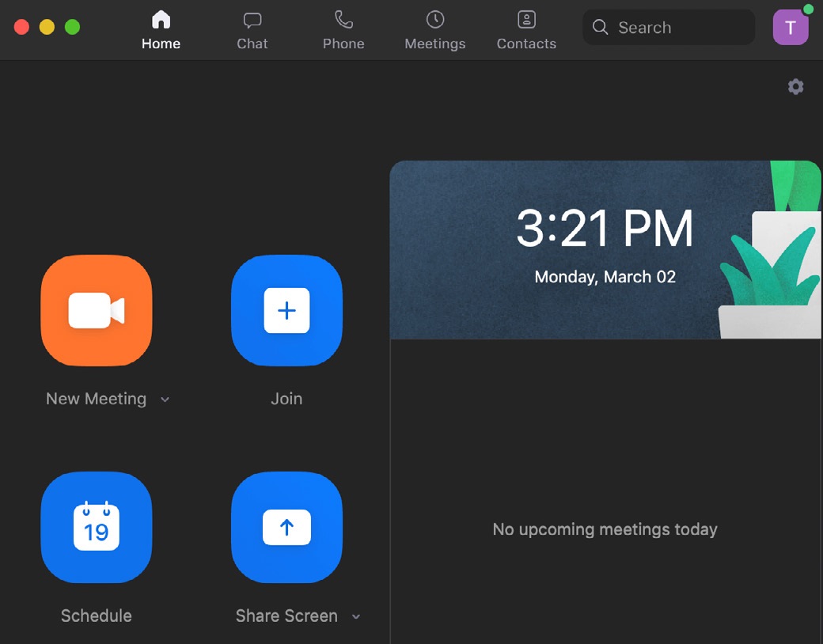Click the No upcoming meetings today text
The width and height of the screenshot is (823, 644).
pyautogui.click(x=605, y=529)
